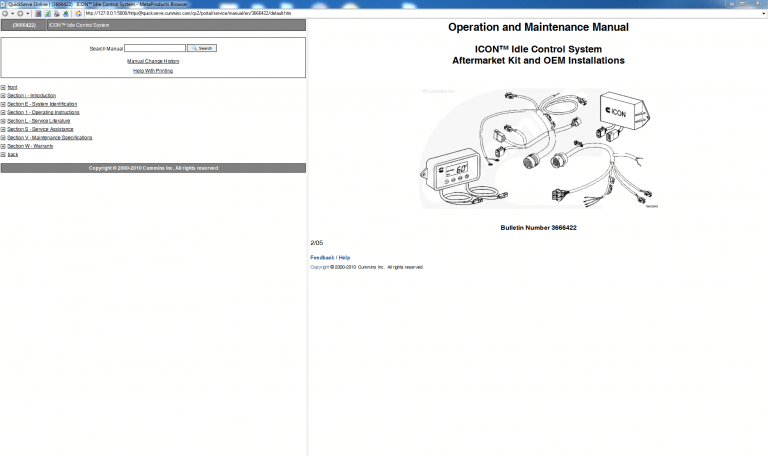Click the blue-green icon left of Home

(x=66, y=14)
